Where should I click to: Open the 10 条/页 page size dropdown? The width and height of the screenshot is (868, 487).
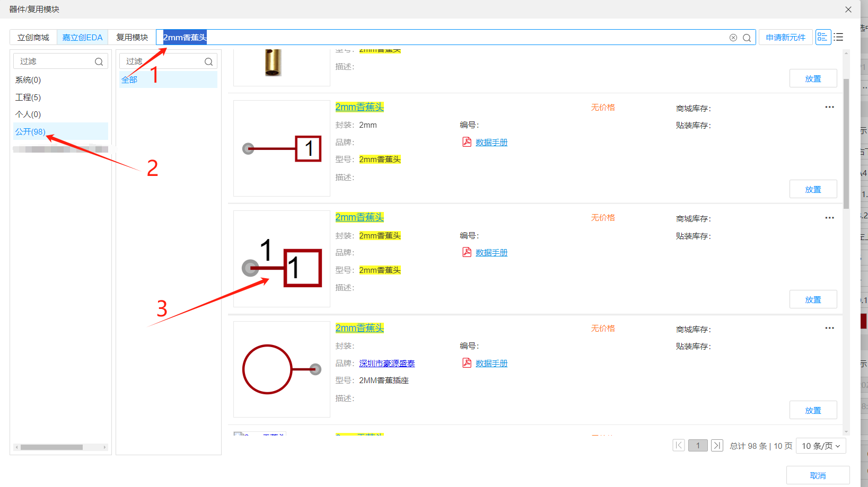pos(821,446)
